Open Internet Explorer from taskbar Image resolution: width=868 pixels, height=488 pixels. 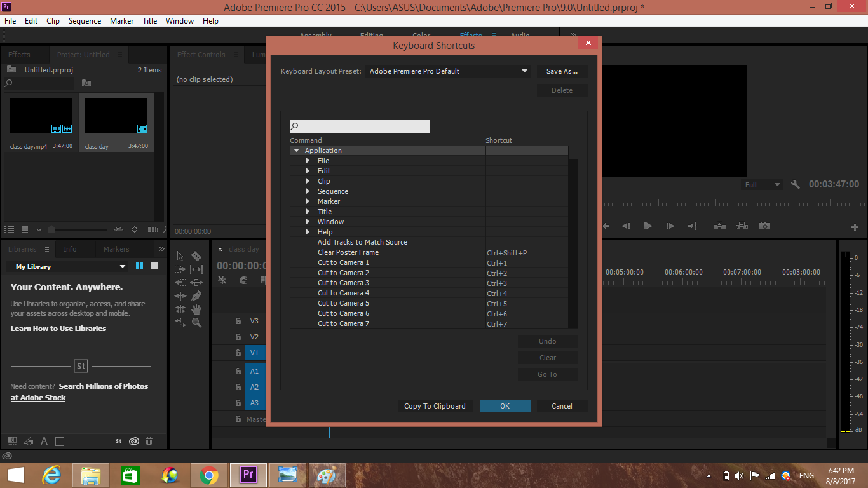[51, 475]
